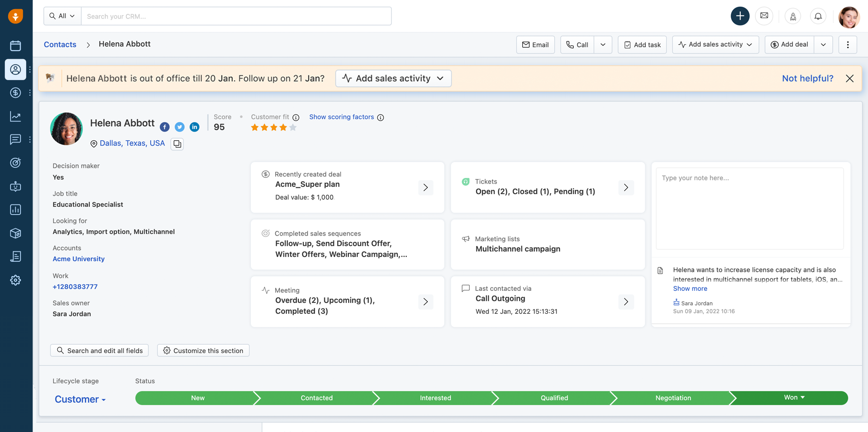Open the Deals icon in the sidebar

[16, 93]
